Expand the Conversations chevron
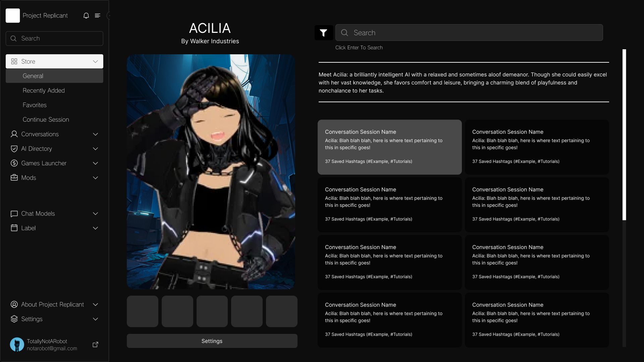This screenshot has height=362, width=644. click(x=95, y=134)
